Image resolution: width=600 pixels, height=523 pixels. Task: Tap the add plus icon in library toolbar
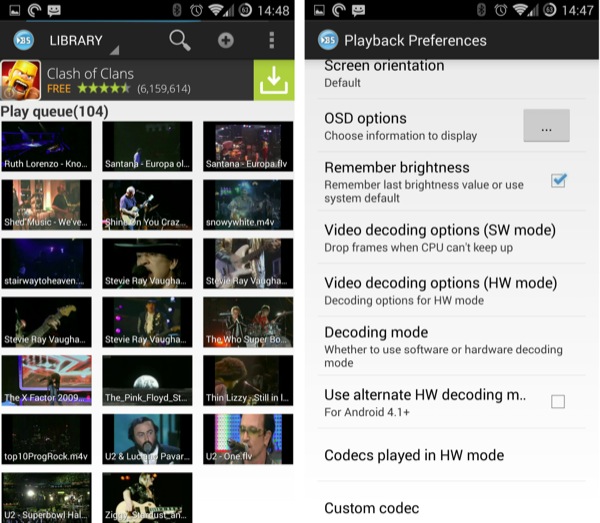226,41
